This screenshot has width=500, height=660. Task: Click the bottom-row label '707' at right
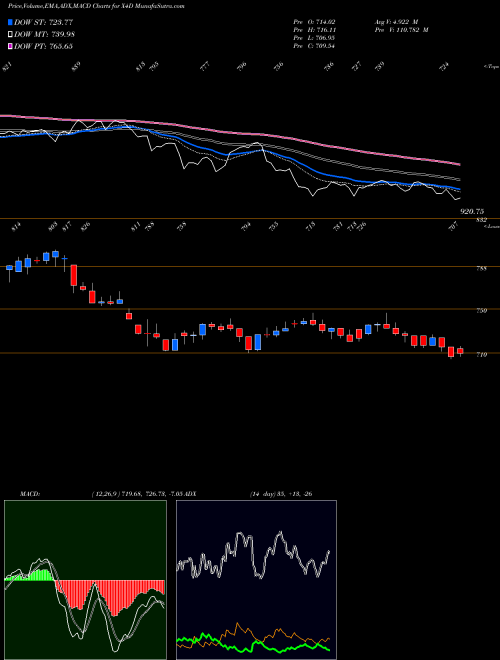pos(452,226)
